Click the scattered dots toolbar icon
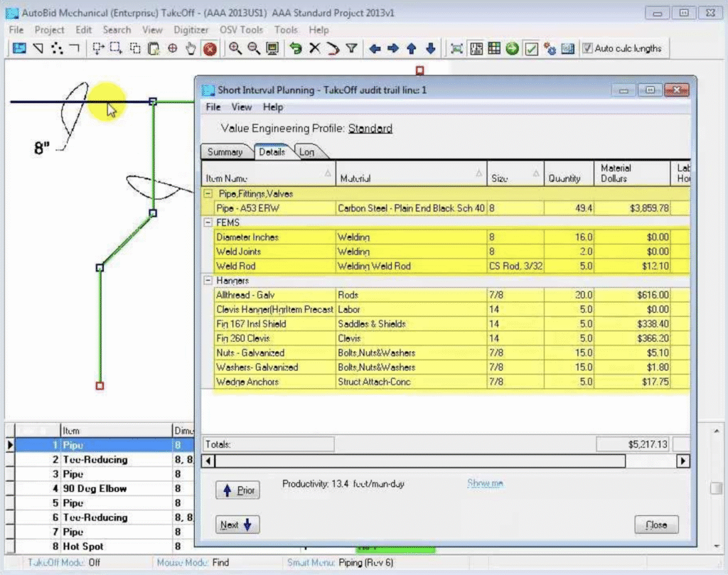The height and width of the screenshot is (575, 728). 57,48
